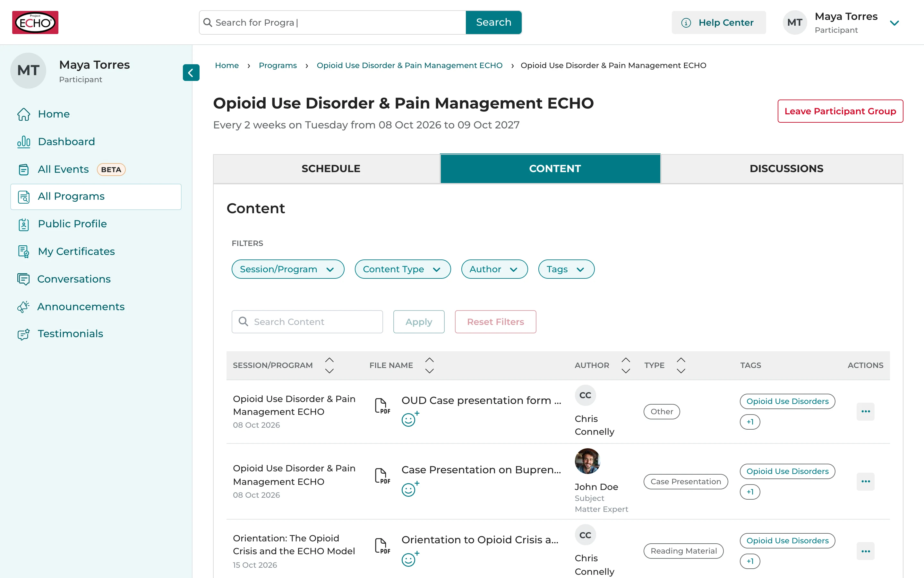Focus the Search Content input field
Viewport: 924px width, 578px height.
[307, 322]
